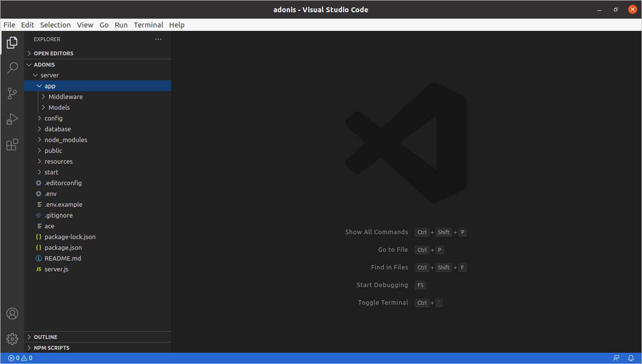Click the git icon of .gitignore
This screenshot has height=364, width=642.
point(39,215)
